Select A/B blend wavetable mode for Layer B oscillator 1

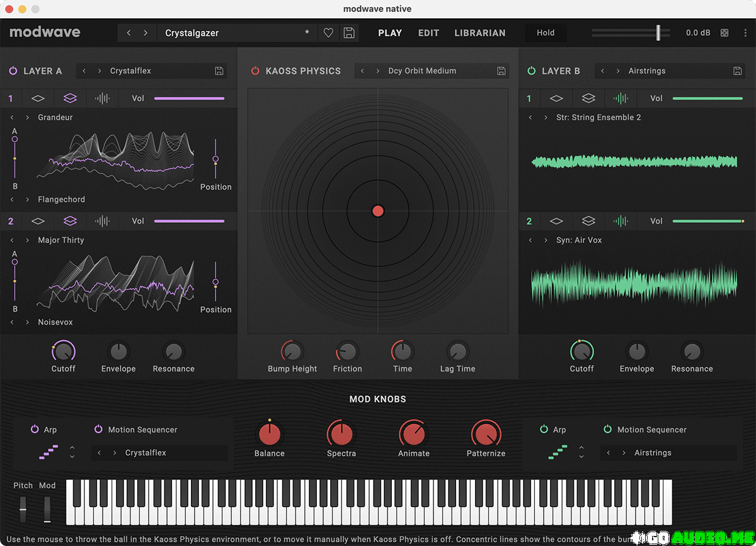[x=588, y=98]
